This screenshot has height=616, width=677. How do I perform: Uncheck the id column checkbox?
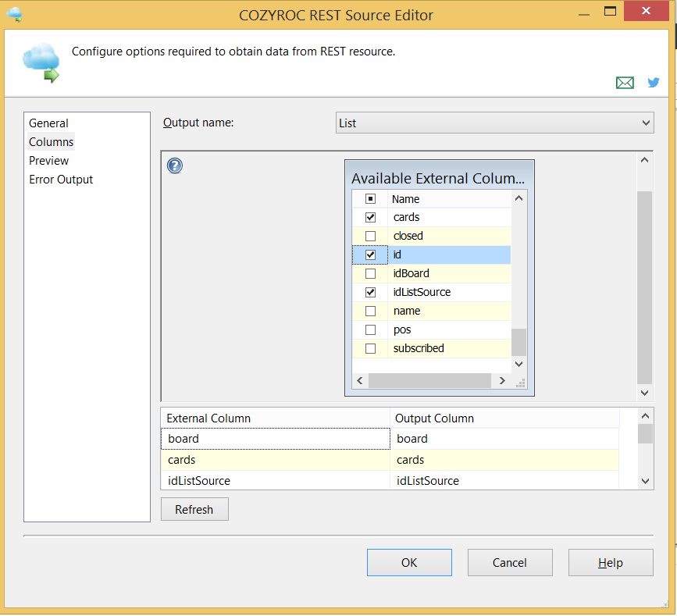point(370,255)
